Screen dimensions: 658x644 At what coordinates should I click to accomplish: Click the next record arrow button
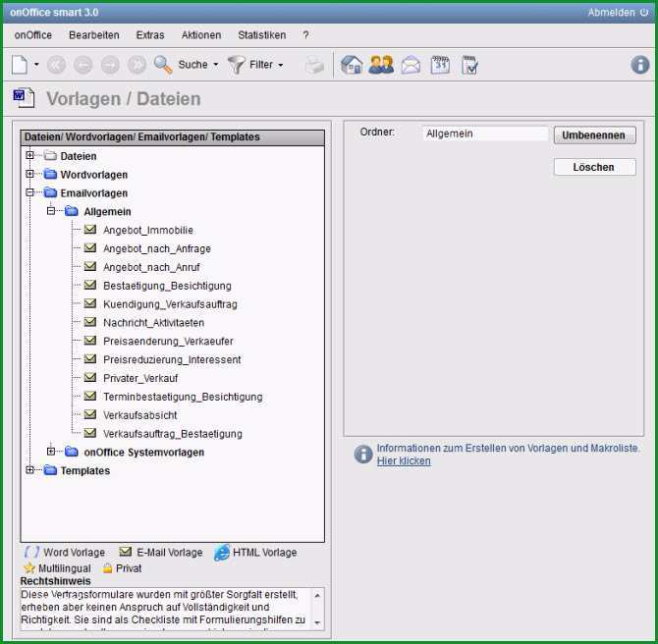(x=110, y=65)
